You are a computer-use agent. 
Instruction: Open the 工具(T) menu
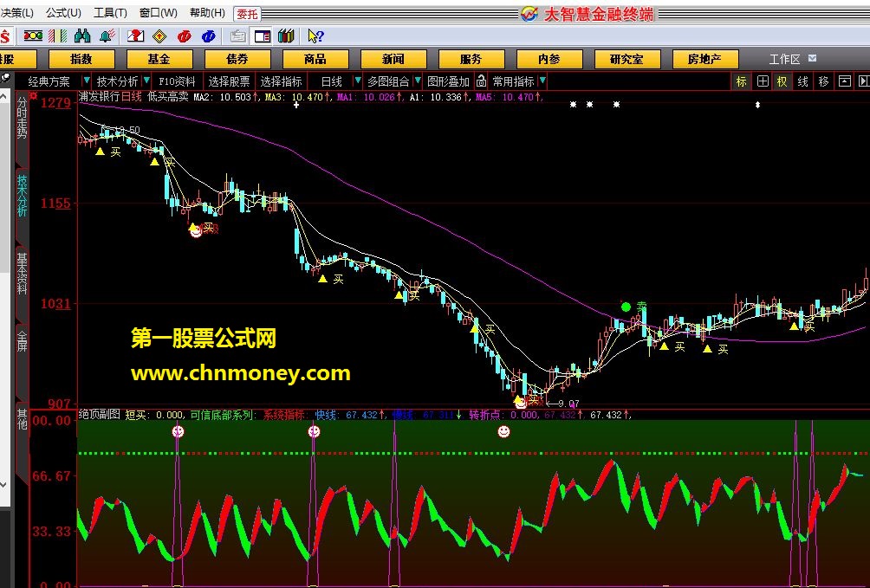(x=110, y=13)
